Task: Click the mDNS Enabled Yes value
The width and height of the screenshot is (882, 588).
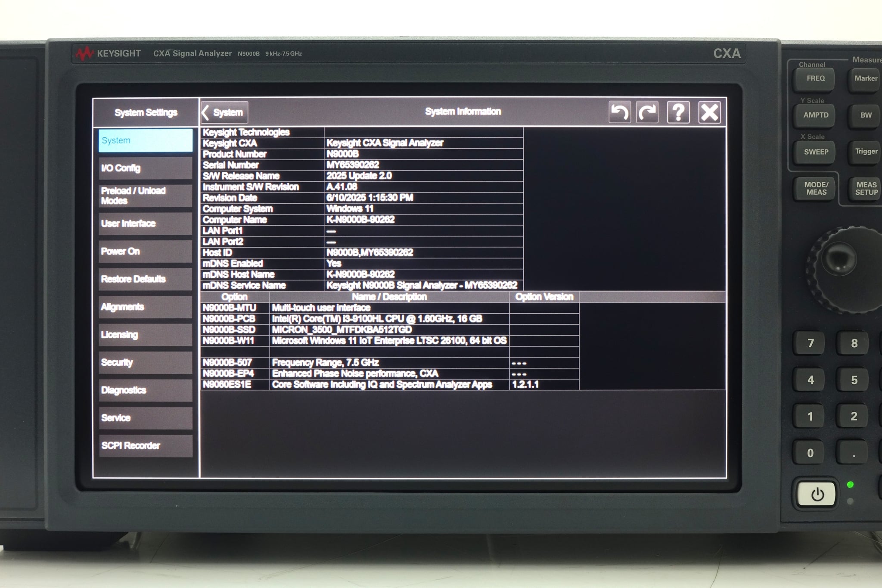Action: (334, 264)
